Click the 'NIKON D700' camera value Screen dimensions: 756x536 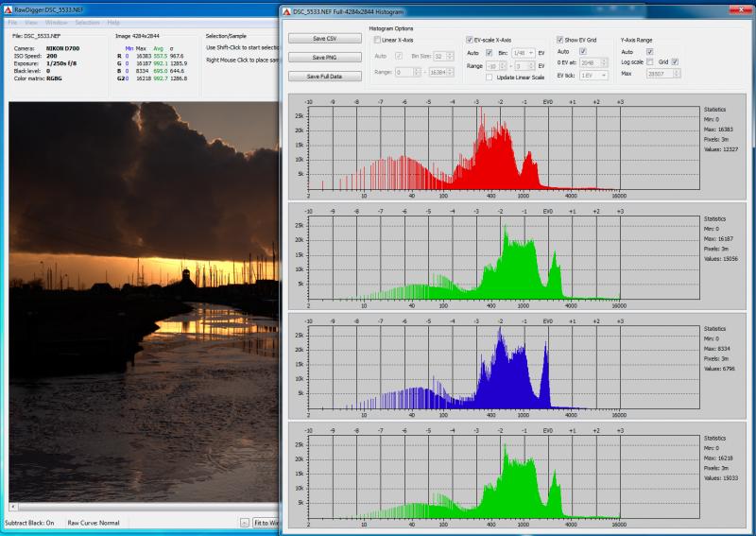click(x=62, y=48)
